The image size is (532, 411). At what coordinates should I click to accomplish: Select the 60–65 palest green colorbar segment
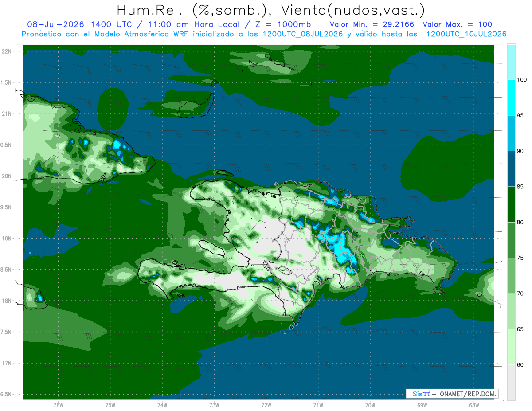coord(511,347)
